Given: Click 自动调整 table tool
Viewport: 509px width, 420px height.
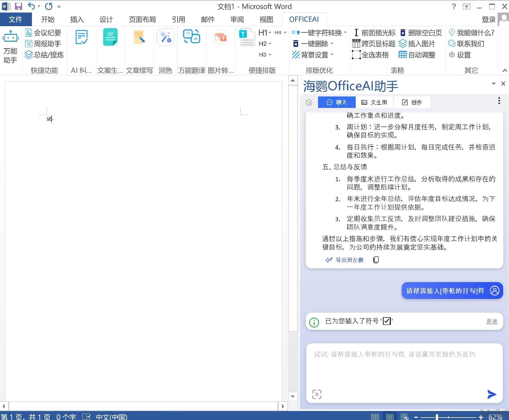Looking at the screenshot, I should (417, 55).
